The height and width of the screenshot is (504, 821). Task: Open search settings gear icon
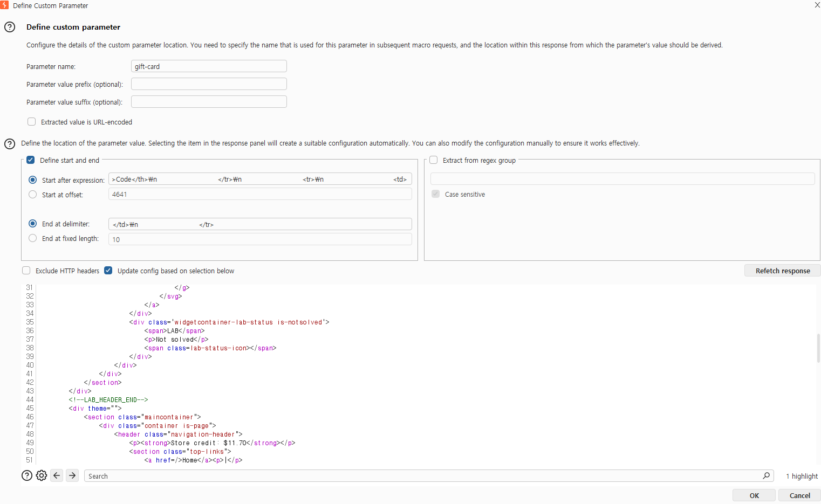pos(42,475)
